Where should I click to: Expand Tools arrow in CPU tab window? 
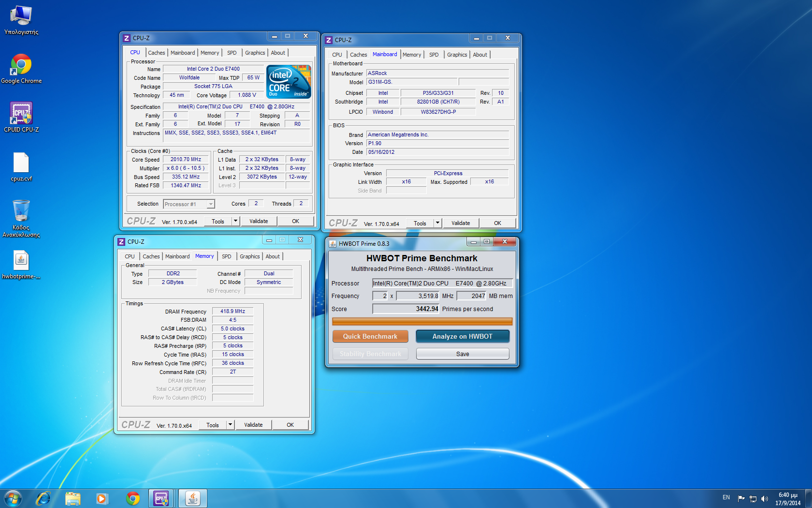pyautogui.click(x=235, y=221)
